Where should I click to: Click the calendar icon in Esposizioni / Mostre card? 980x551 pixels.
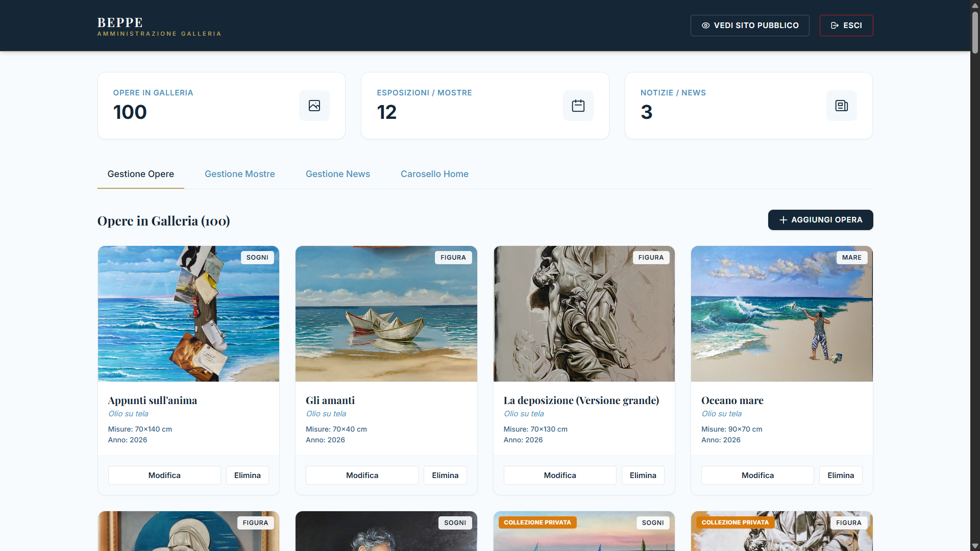point(578,106)
